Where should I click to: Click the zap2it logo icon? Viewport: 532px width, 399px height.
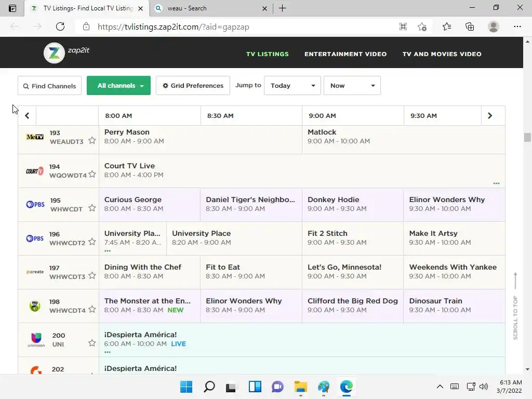pyautogui.click(x=54, y=53)
